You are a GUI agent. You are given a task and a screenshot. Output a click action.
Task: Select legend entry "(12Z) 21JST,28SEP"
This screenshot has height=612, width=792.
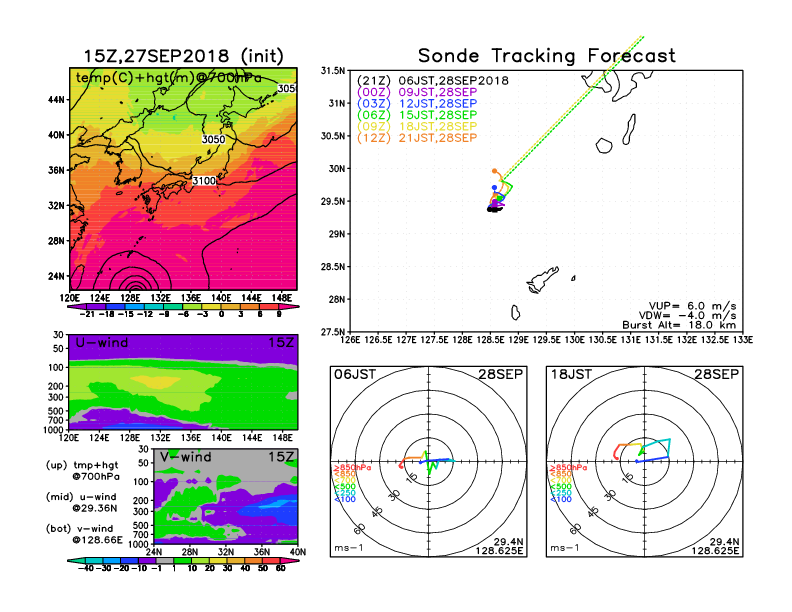[x=417, y=137]
